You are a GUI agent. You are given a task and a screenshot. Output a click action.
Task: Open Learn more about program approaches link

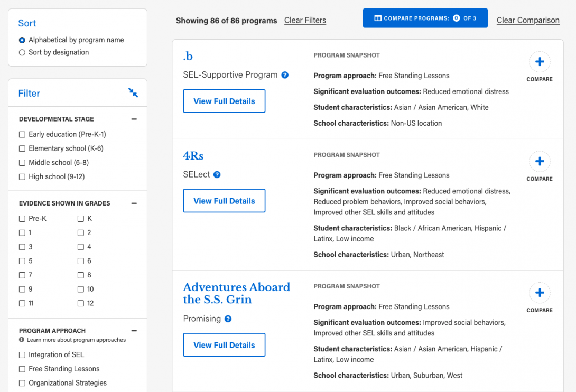[x=76, y=340]
